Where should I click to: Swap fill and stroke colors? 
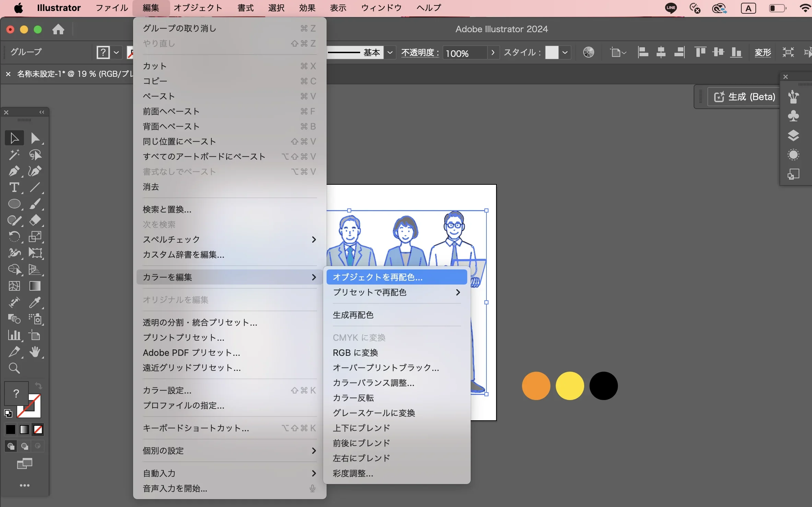click(x=38, y=386)
